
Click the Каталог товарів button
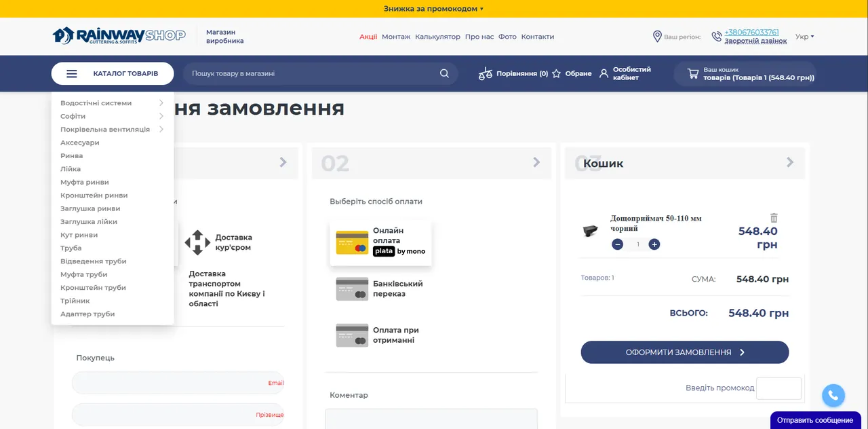[113, 73]
